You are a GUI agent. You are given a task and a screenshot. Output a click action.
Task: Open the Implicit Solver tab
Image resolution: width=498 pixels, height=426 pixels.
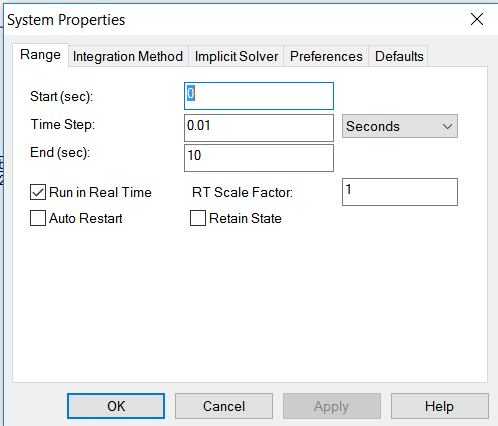click(236, 56)
